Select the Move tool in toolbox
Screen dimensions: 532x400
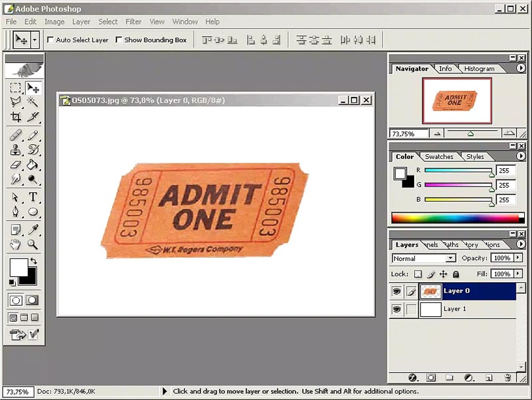33,88
